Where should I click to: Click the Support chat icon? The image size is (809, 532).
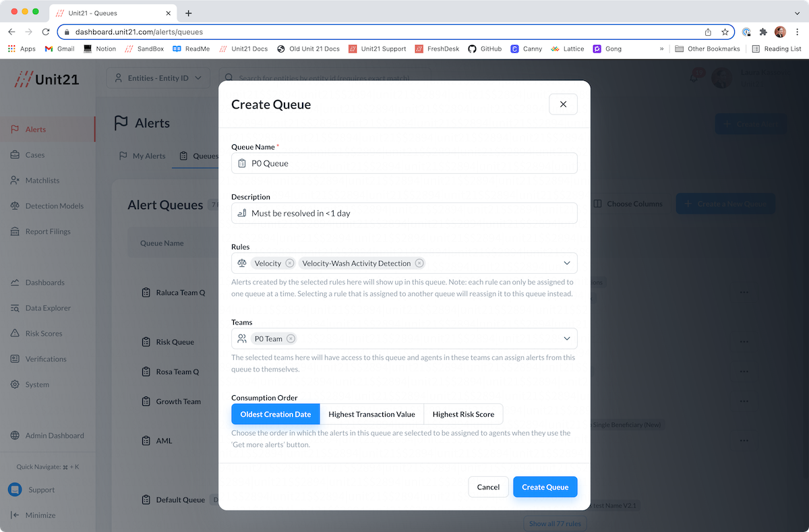15,490
